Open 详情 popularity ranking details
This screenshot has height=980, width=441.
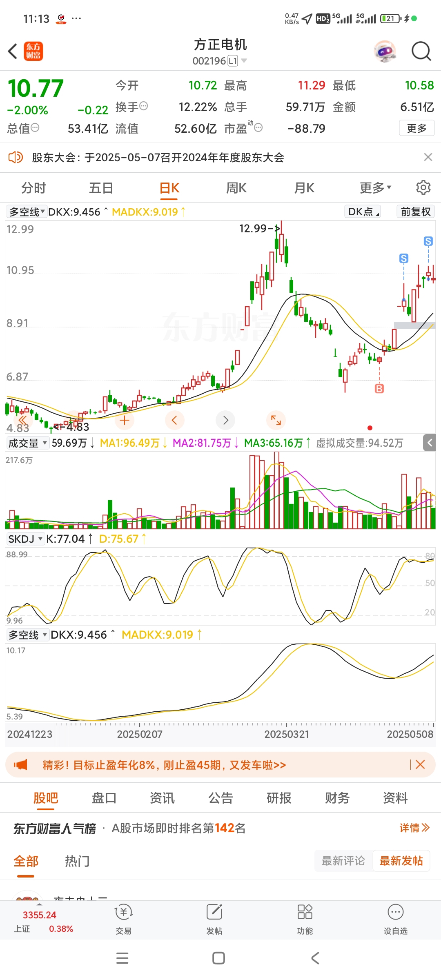(x=414, y=828)
